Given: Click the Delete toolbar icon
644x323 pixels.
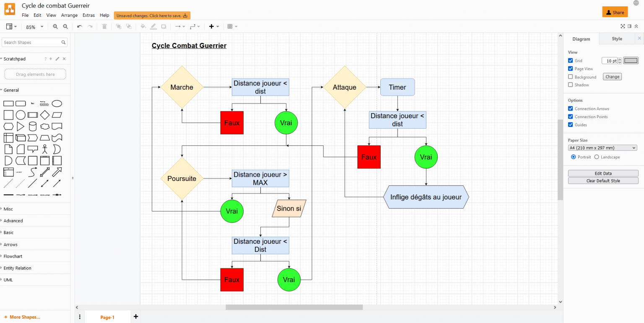Looking at the screenshot, I should click(x=104, y=26).
